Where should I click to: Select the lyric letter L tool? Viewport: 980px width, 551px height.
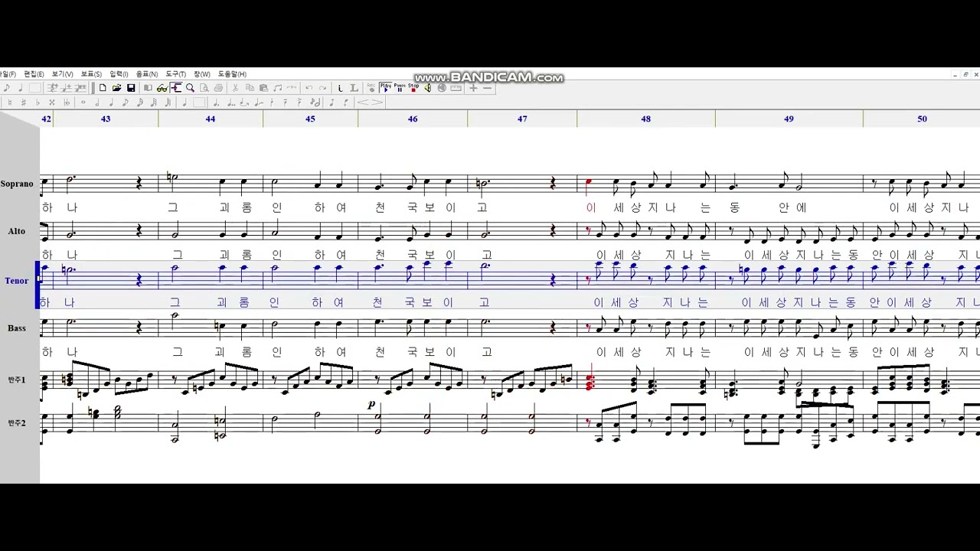[354, 88]
